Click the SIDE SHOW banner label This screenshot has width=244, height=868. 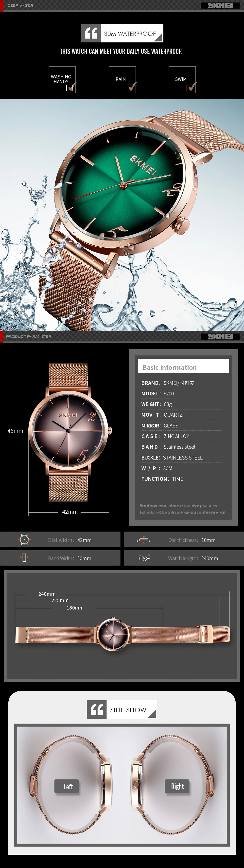(x=128, y=710)
